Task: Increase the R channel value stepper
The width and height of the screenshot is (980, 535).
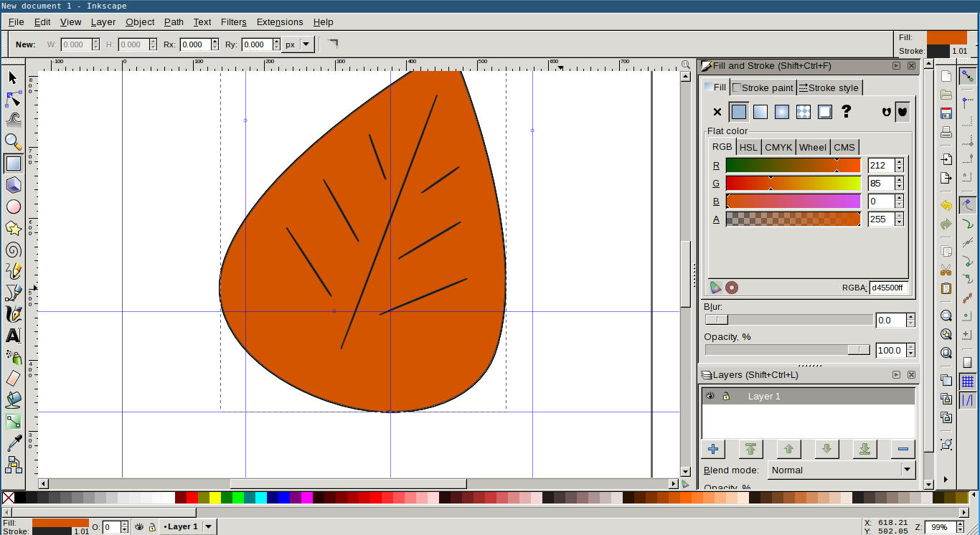Action: tap(899, 161)
